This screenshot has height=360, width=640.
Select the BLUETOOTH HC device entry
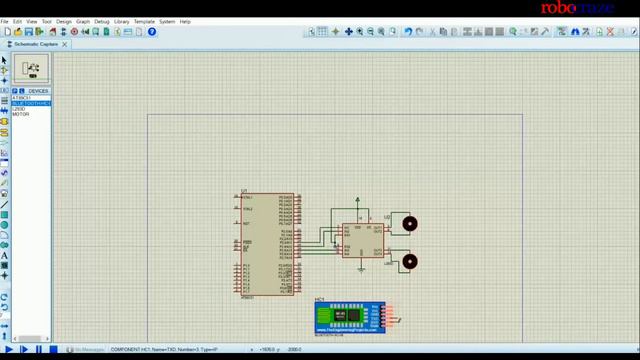[x=31, y=104]
